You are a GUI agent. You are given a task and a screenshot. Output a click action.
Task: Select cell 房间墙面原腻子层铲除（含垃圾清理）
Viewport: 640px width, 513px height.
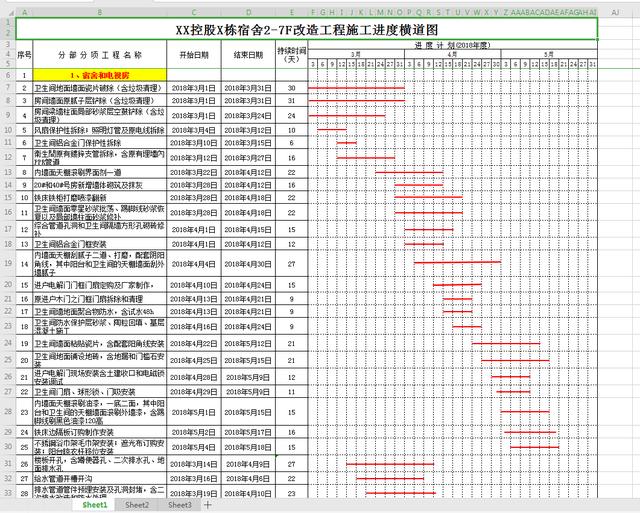(x=100, y=100)
